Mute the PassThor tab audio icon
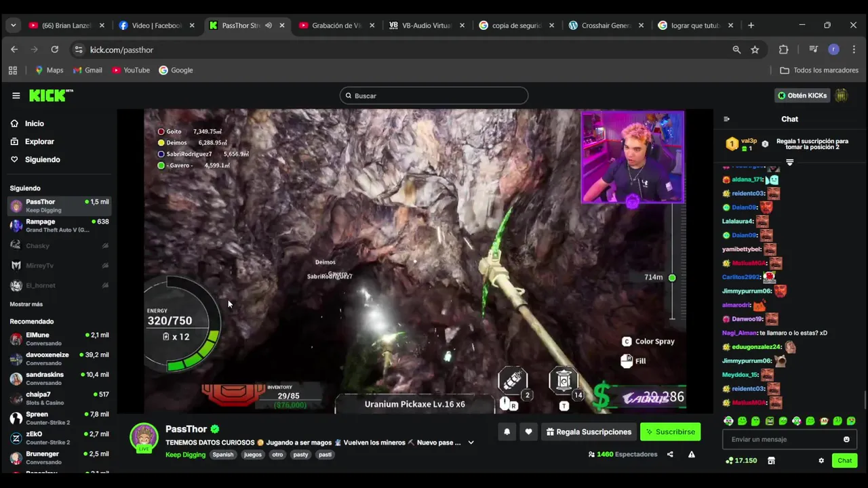The image size is (868, 488). 269,26
